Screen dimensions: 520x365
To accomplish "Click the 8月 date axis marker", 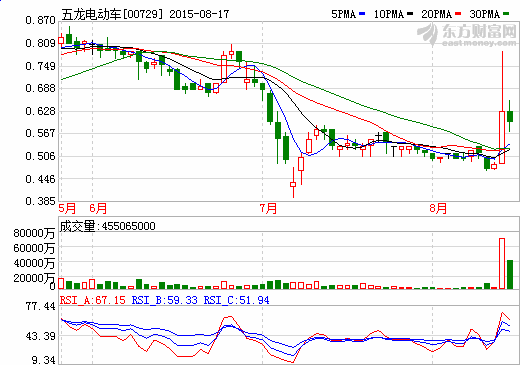I will [x=438, y=209].
